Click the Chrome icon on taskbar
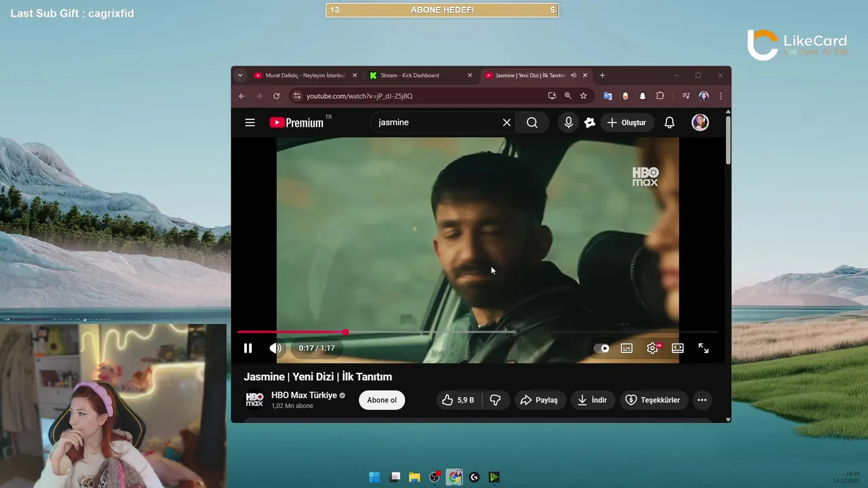868x488 pixels. [x=454, y=477]
